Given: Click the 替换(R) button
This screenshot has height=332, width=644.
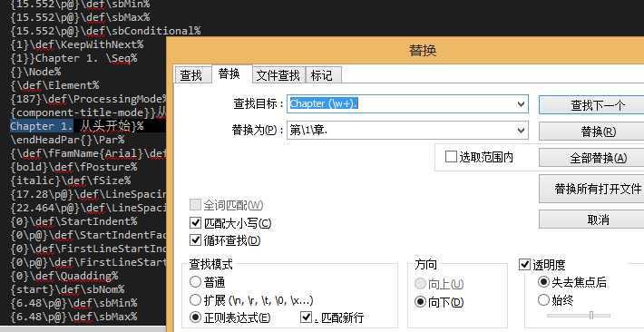Looking at the screenshot, I should click(x=591, y=132).
